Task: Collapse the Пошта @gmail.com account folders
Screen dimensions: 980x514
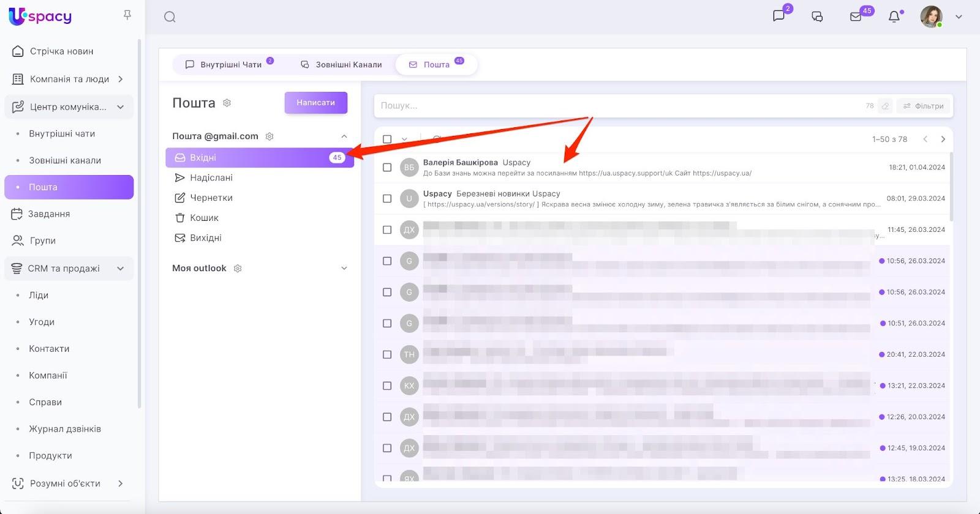Action: pyautogui.click(x=344, y=136)
